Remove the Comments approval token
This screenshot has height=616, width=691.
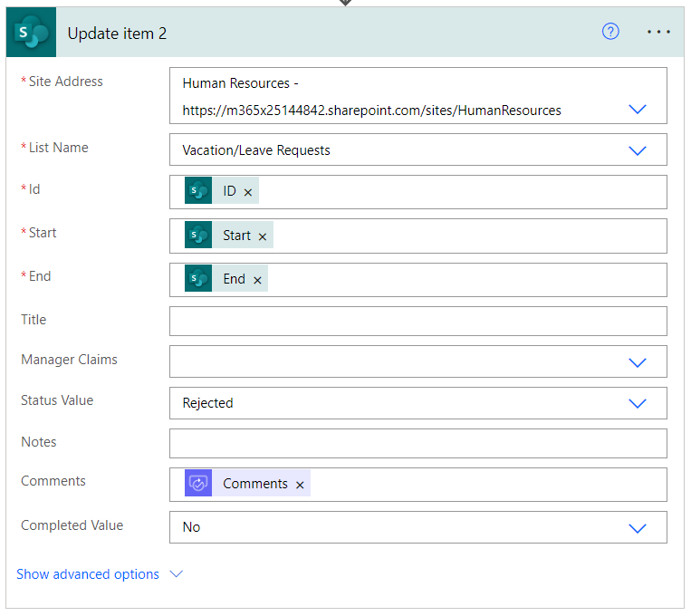click(300, 485)
